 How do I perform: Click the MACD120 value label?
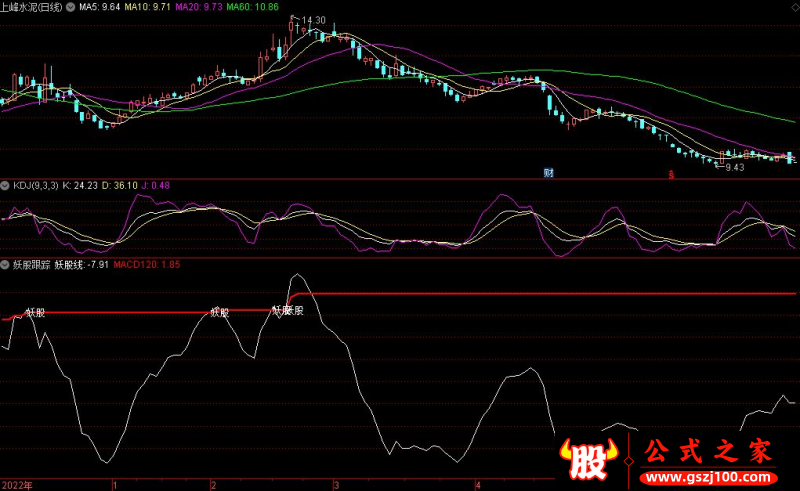[146, 265]
